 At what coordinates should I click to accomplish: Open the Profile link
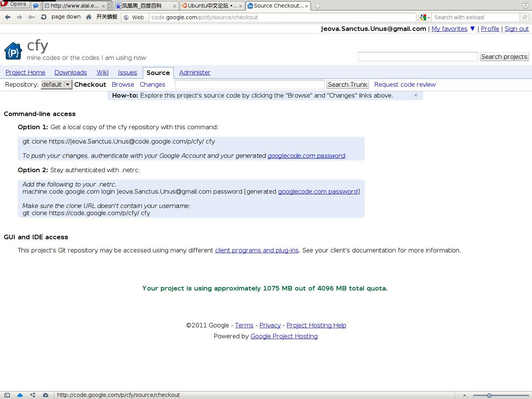[x=490, y=29]
